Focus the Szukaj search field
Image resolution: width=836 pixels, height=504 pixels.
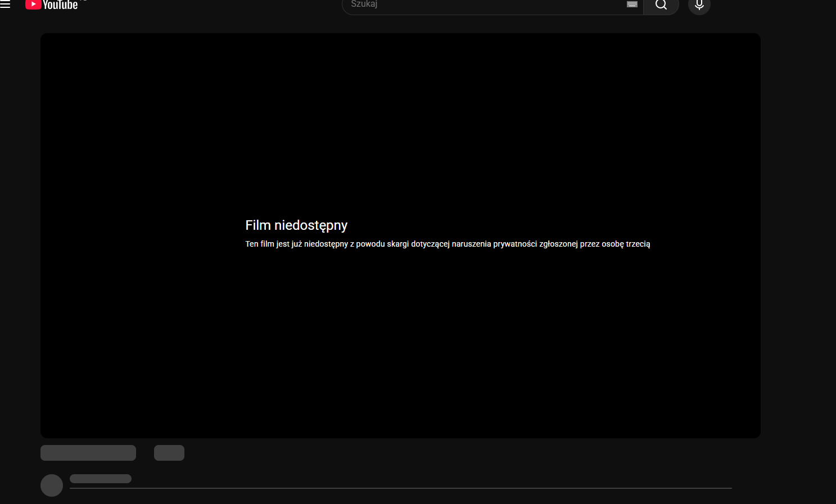click(x=483, y=4)
